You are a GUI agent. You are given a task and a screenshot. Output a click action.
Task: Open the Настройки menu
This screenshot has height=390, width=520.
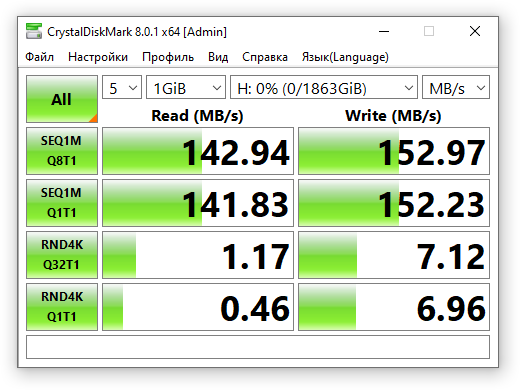pyautogui.click(x=98, y=57)
